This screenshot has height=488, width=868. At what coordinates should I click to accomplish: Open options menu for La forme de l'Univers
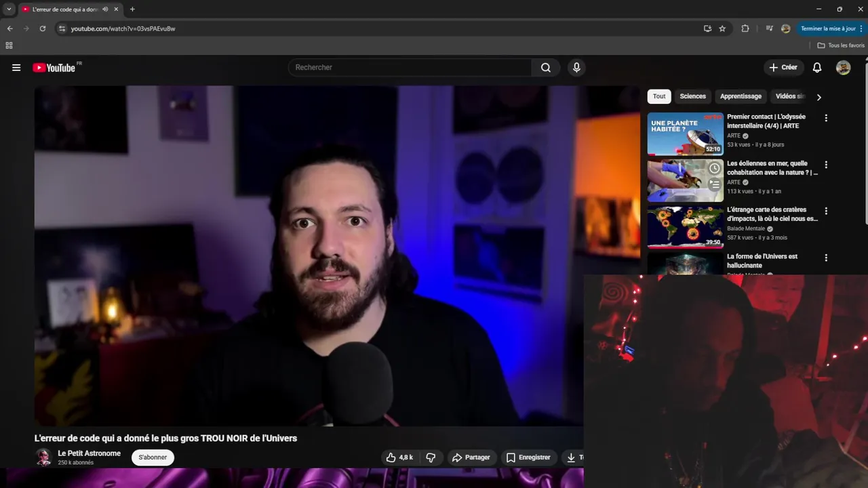tap(826, 258)
